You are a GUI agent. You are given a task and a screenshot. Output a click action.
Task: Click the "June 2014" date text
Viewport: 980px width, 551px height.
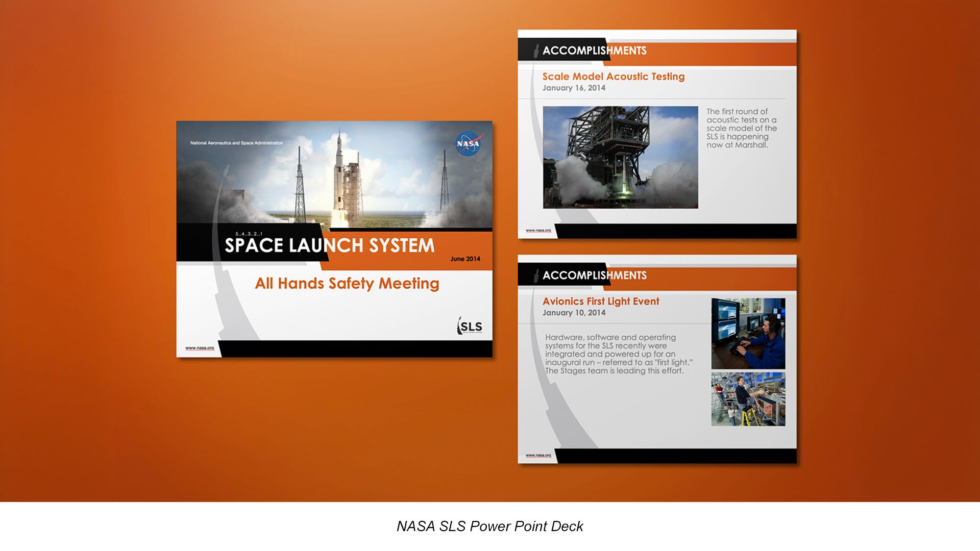[465, 259]
